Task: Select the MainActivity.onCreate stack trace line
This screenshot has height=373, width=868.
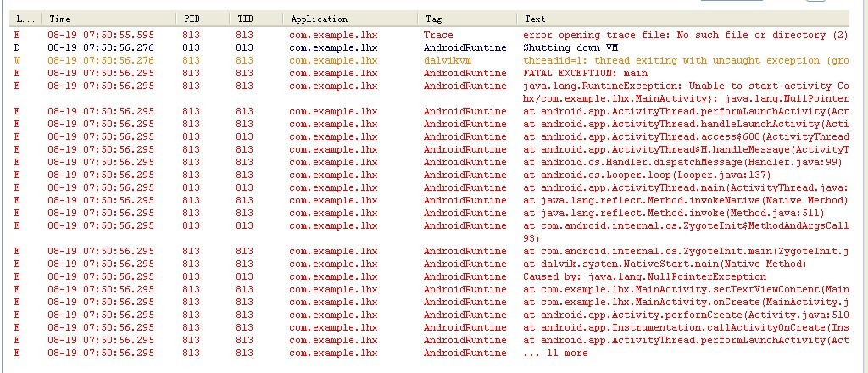Action: 429,302
